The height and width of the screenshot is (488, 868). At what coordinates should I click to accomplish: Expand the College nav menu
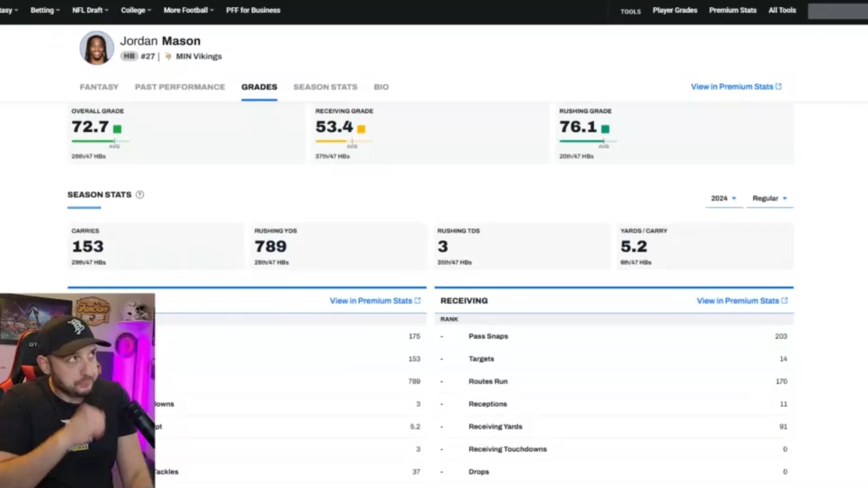pyautogui.click(x=136, y=10)
